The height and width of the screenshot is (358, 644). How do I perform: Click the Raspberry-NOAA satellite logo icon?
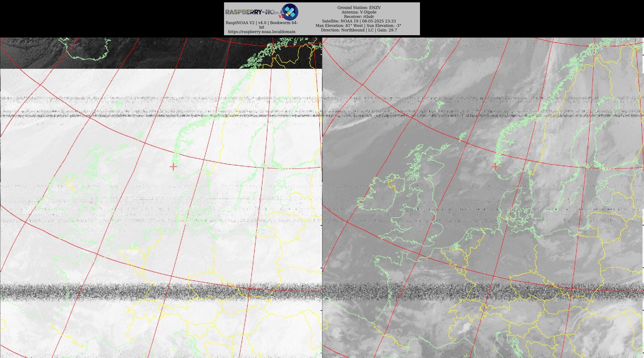coord(290,12)
